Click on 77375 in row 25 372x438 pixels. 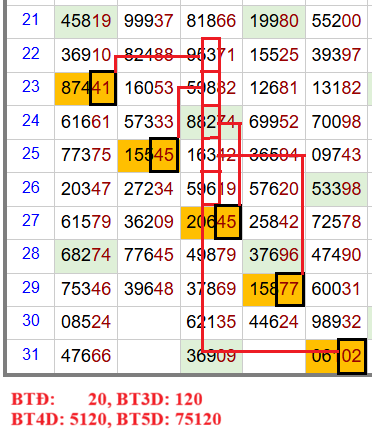pyautogui.click(x=86, y=155)
